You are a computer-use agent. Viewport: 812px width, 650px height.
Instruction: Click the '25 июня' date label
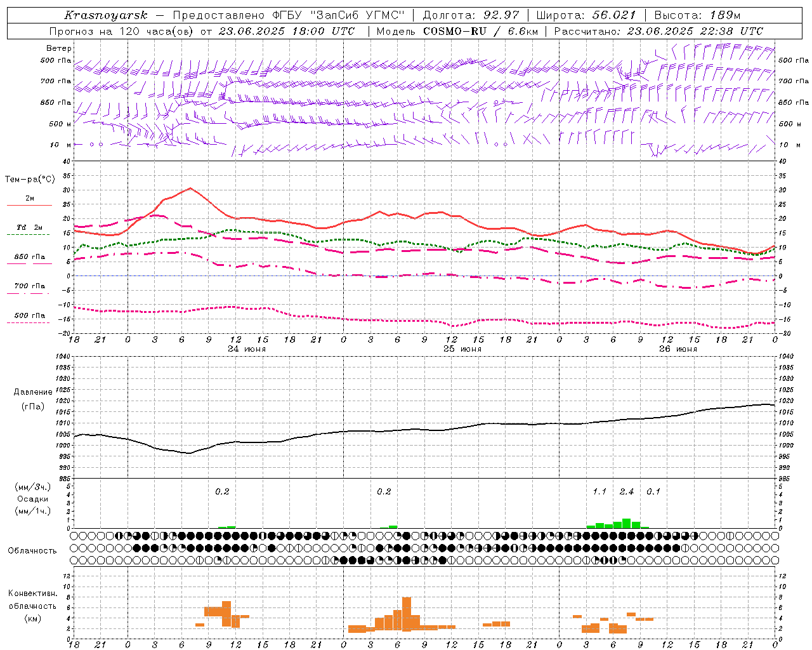(462, 349)
